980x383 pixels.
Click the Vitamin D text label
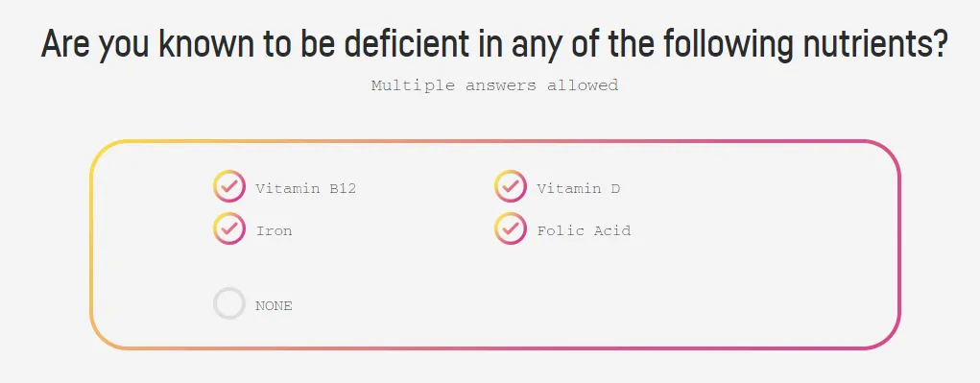578,188
